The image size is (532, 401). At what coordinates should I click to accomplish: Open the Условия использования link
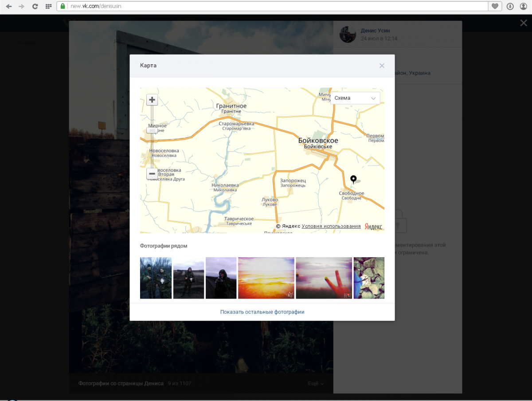coord(331,226)
